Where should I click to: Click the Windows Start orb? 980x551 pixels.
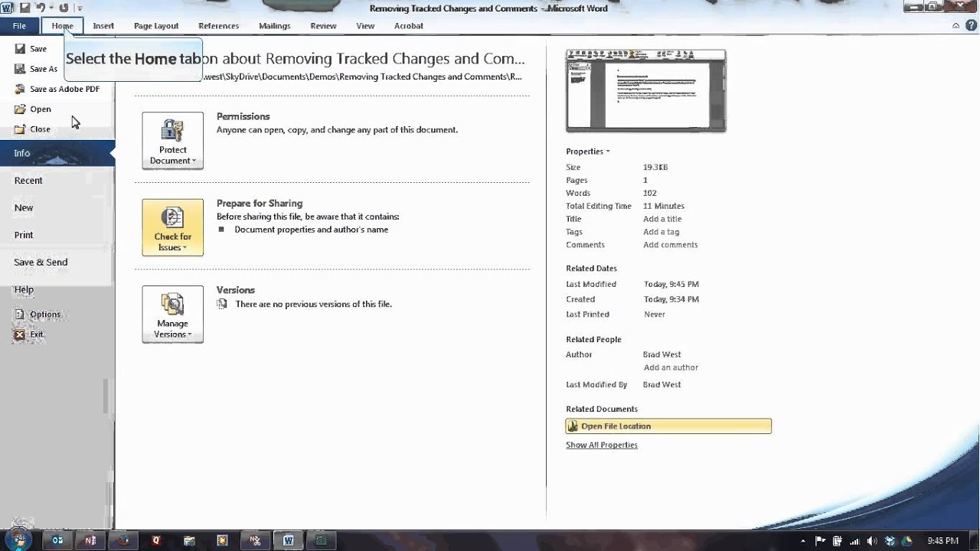(x=18, y=539)
